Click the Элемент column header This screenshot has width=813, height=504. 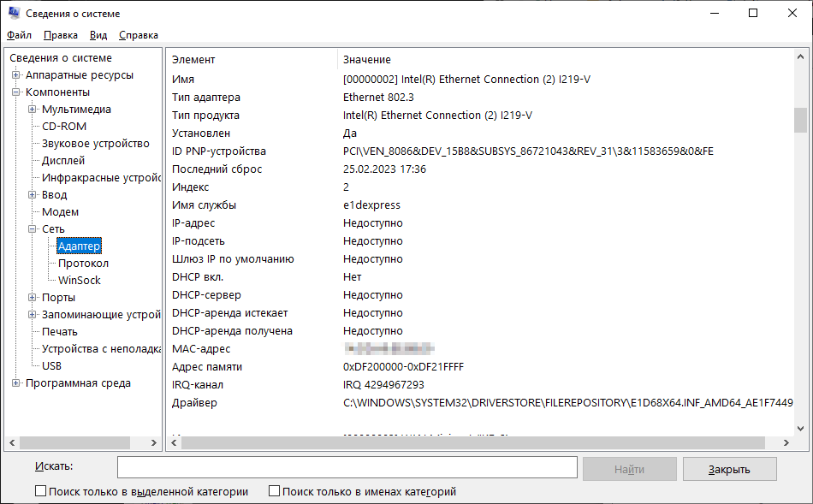[193, 60]
